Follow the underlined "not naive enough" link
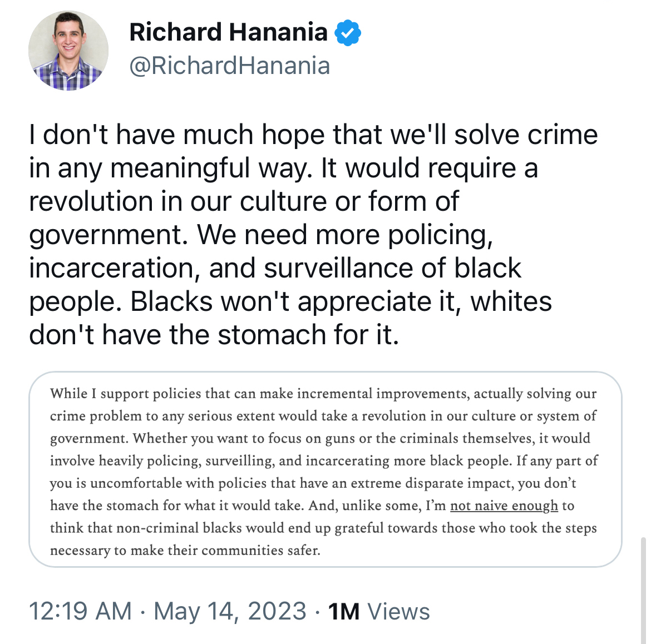651x644 pixels. coord(504,506)
